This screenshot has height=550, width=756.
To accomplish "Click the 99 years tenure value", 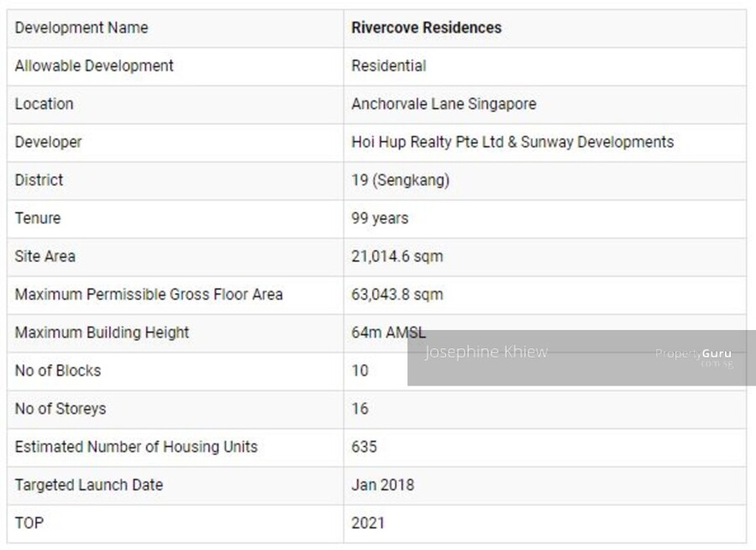I will [x=380, y=218].
